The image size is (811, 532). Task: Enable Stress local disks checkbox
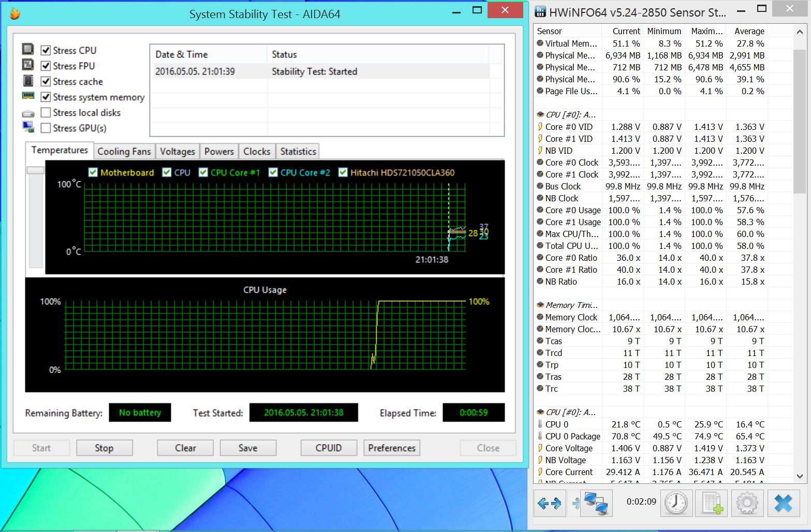(x=46, y=112)
